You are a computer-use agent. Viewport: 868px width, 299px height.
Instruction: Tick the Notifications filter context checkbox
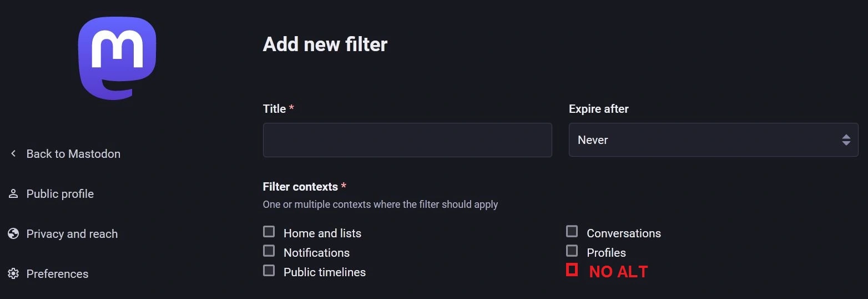point(269,251)
